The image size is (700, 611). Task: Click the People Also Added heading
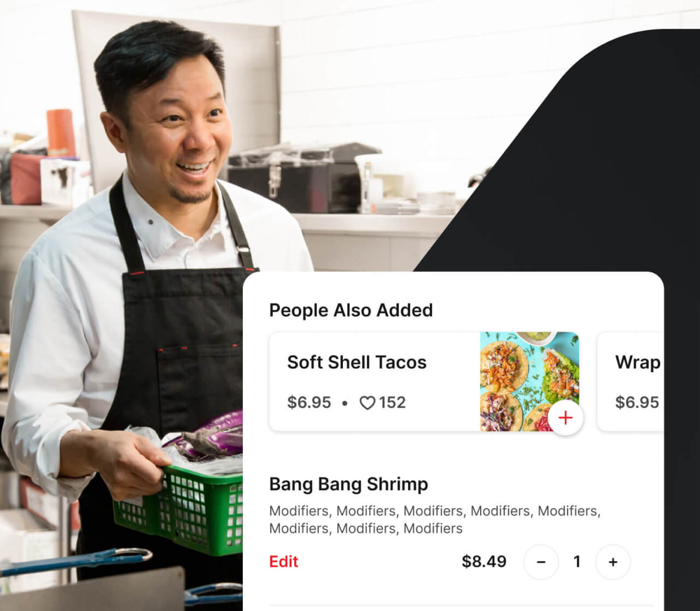[351, 310]
